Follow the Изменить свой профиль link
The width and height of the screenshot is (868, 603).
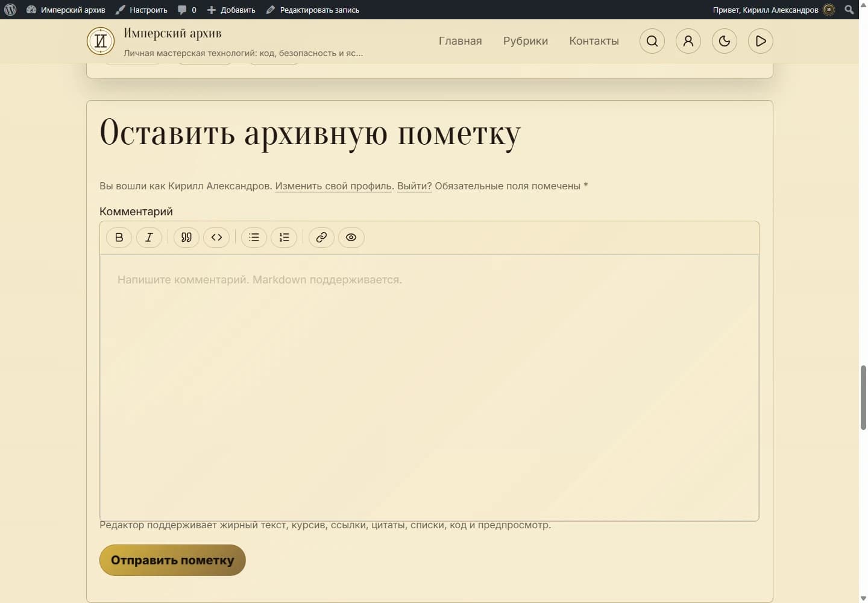tap(333, 186)
